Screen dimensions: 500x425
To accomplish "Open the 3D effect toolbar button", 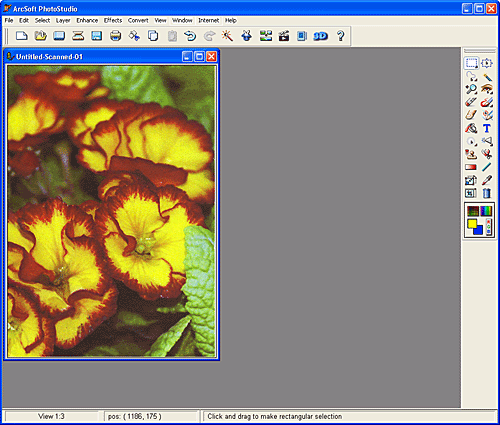I will [320, 36].
